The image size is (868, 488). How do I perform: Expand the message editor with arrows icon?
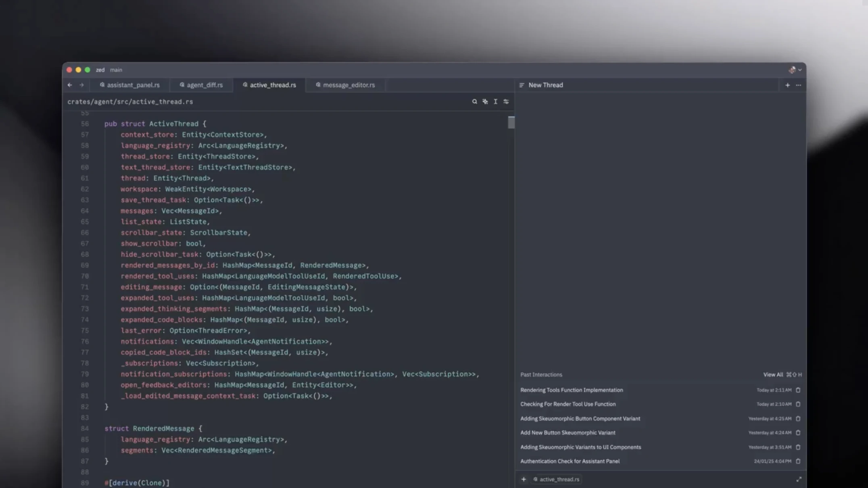799,479
